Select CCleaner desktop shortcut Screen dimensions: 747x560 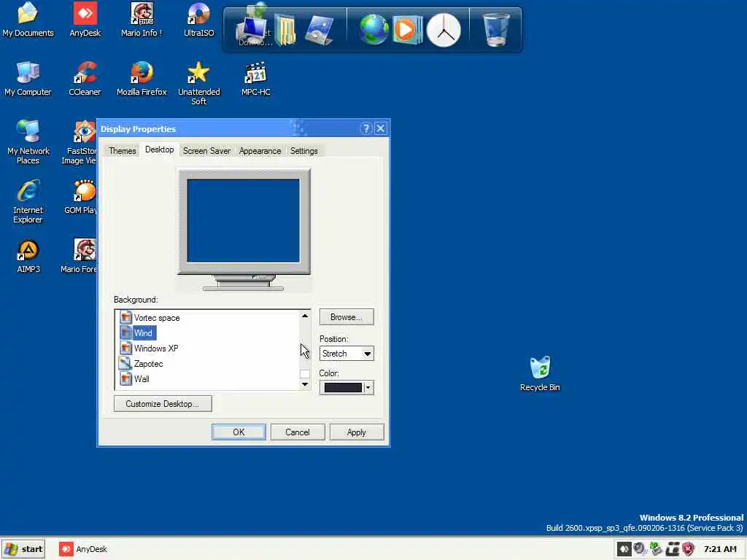pos(85,79)
